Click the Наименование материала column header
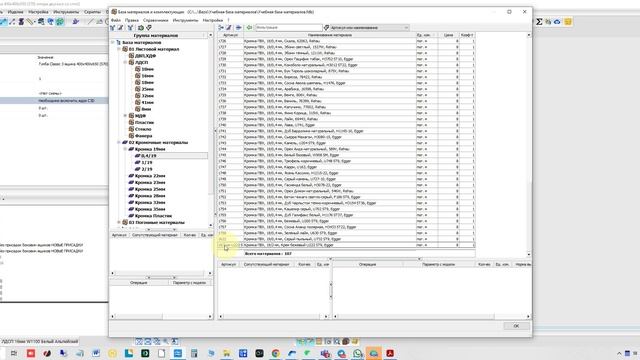 point(329,35)
